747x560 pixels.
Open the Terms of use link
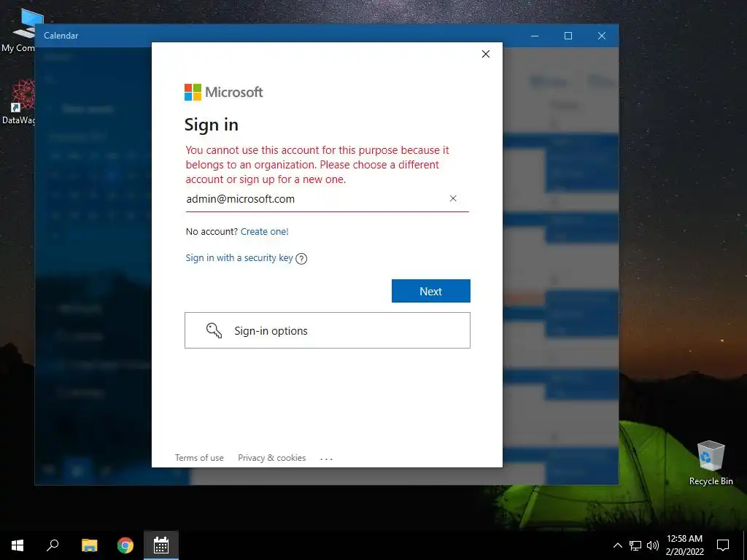[x=199, y=458]
